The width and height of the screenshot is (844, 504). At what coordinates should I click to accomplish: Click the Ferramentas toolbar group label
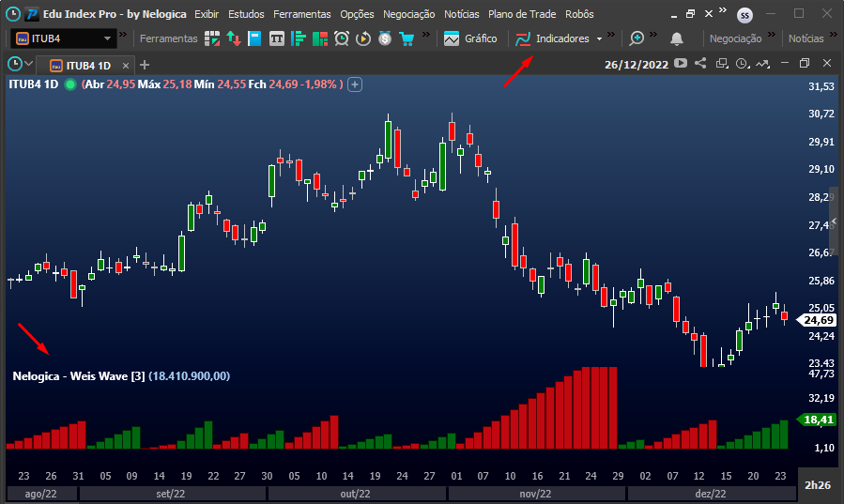(168, 38)
